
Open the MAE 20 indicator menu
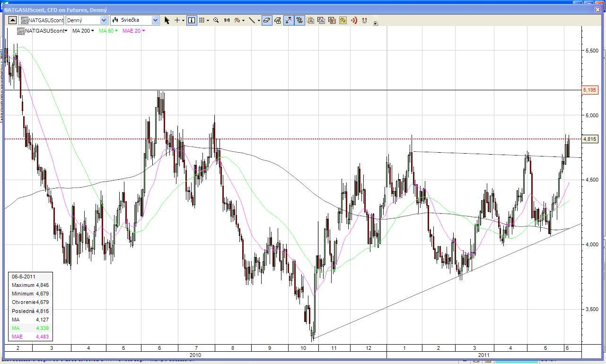tap(133, 31)
